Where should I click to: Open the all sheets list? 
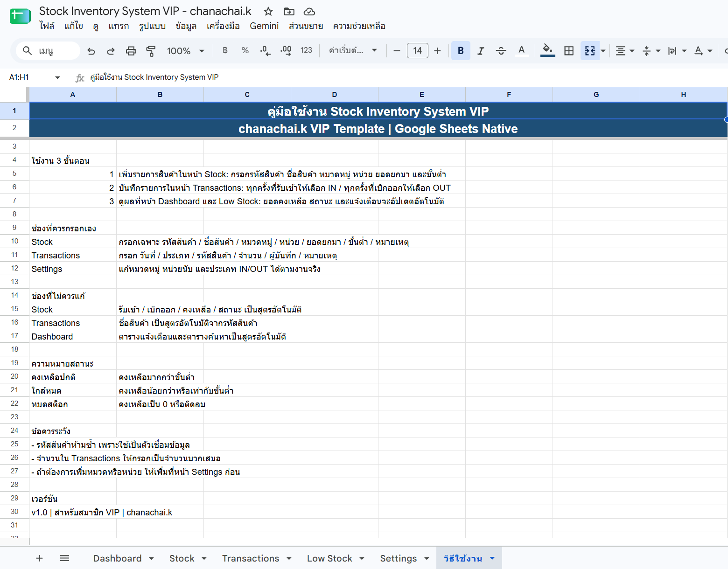pos(65,558)
